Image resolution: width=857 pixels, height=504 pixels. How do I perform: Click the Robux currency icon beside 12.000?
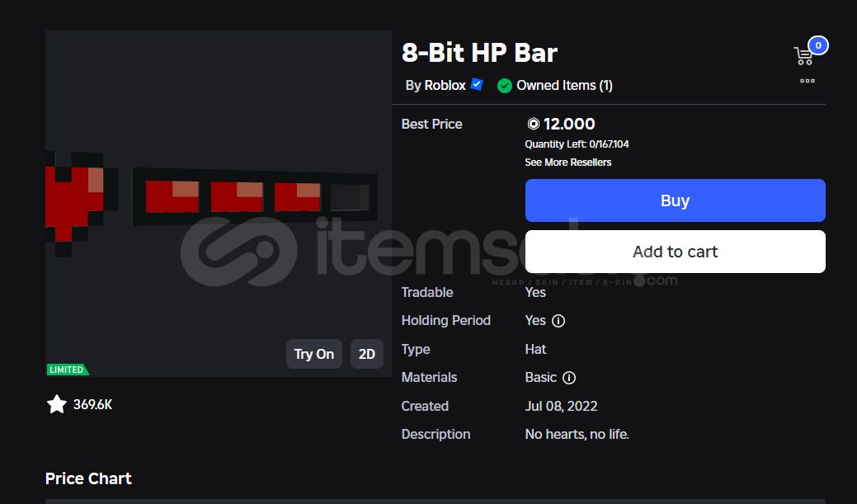[534, 124]
